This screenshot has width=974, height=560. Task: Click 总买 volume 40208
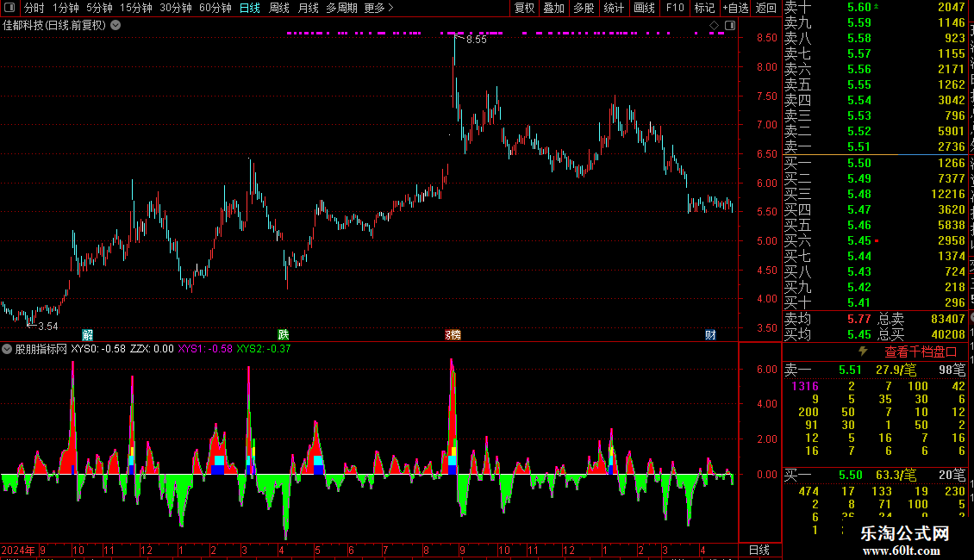point(948,334)
